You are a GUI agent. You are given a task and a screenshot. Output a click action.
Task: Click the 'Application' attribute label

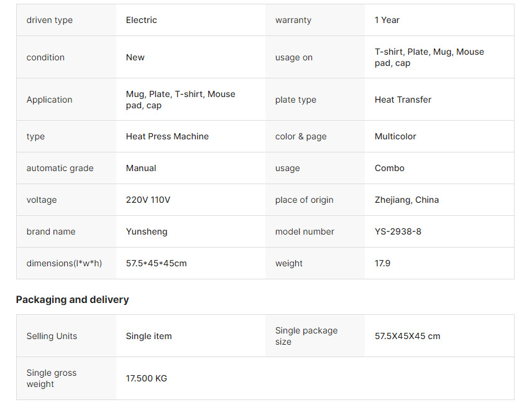[x=50, y=100]
